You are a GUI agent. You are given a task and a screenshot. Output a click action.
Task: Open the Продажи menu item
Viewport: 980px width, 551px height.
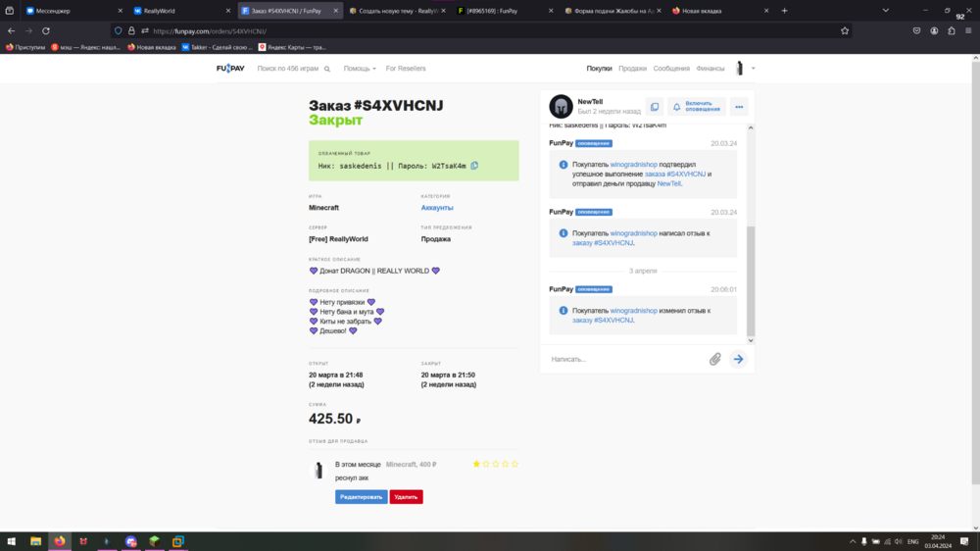[632, 69]
